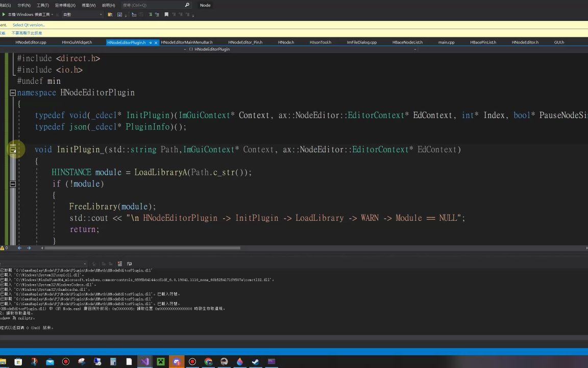Switch to HNodeEditor.cpp tab
This screenshot has width=588, height=368.
coord(31,42)
